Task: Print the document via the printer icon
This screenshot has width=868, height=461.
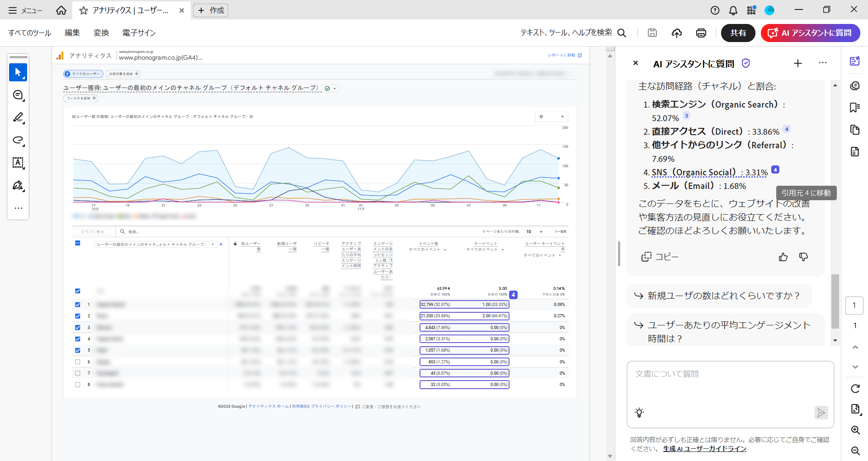Action: pos(701,33)
